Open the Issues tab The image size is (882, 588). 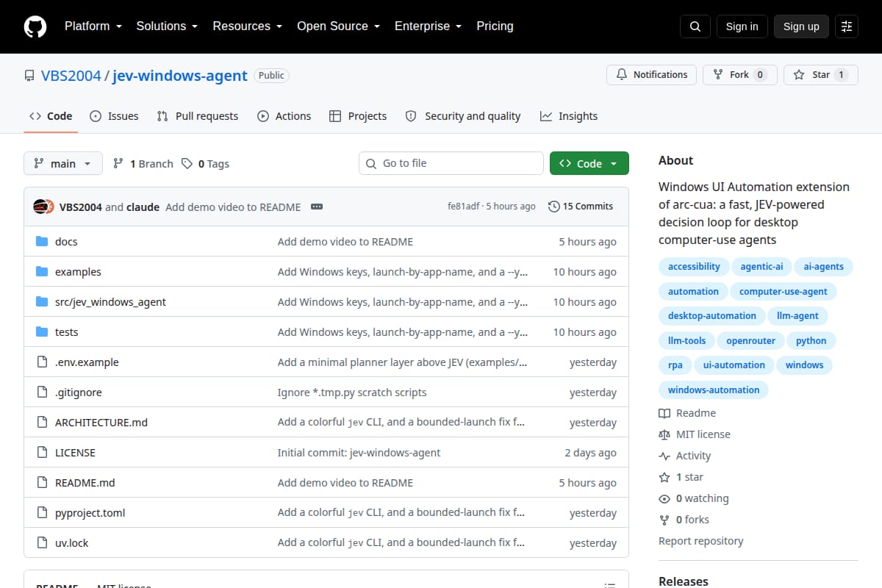114,116
